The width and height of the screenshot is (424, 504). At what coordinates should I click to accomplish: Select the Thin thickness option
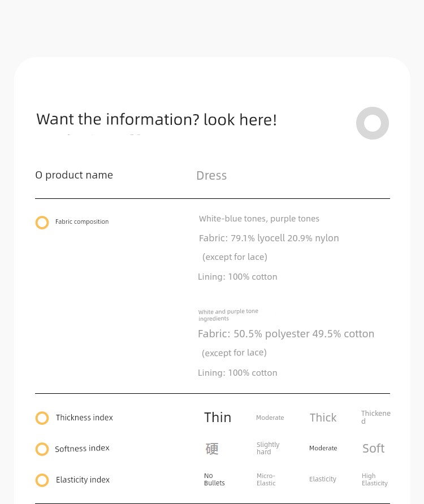click(x=218, y=418)
